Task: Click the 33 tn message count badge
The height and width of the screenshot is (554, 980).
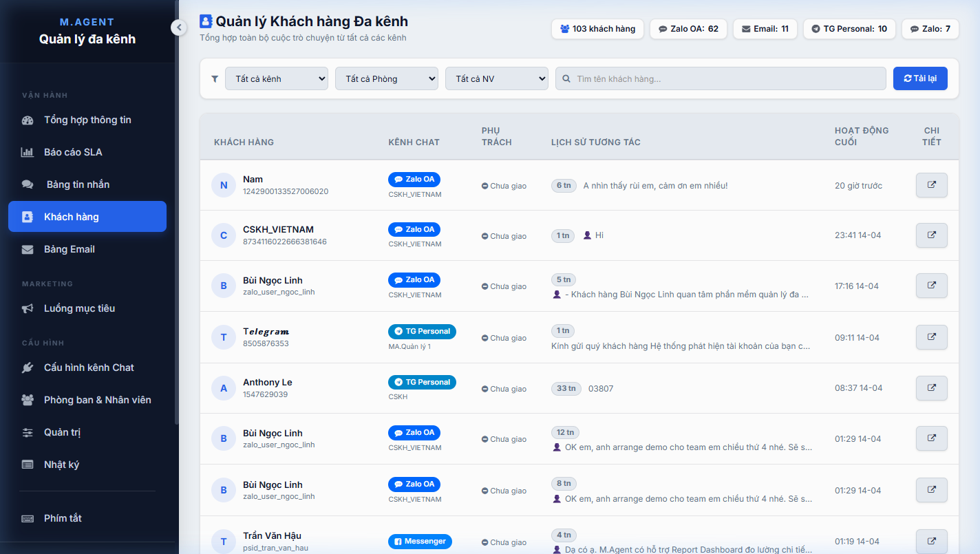Action: (566, 388)
